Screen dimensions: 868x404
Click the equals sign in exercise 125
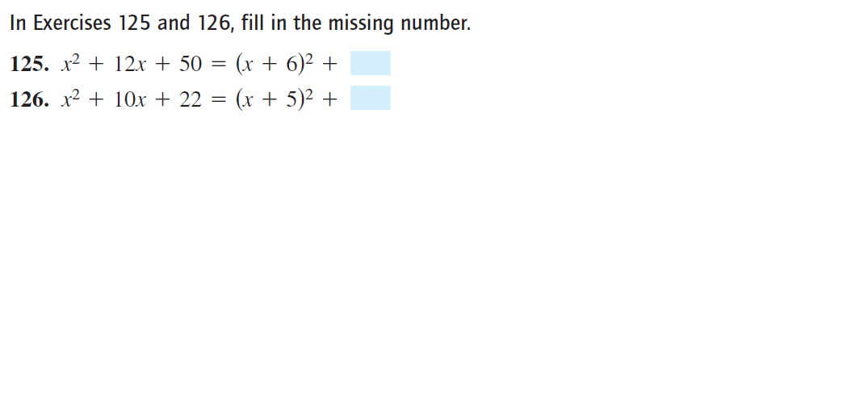tap(219, 66)
